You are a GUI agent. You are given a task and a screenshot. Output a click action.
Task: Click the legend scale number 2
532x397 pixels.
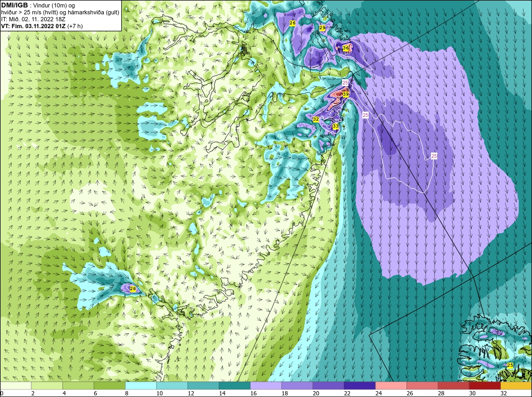pos(33,393)
